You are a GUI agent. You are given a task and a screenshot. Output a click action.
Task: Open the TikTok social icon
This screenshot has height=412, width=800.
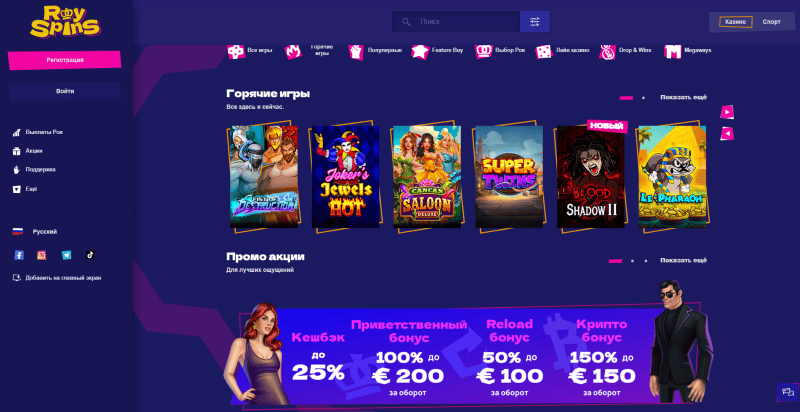pos(90,255)
